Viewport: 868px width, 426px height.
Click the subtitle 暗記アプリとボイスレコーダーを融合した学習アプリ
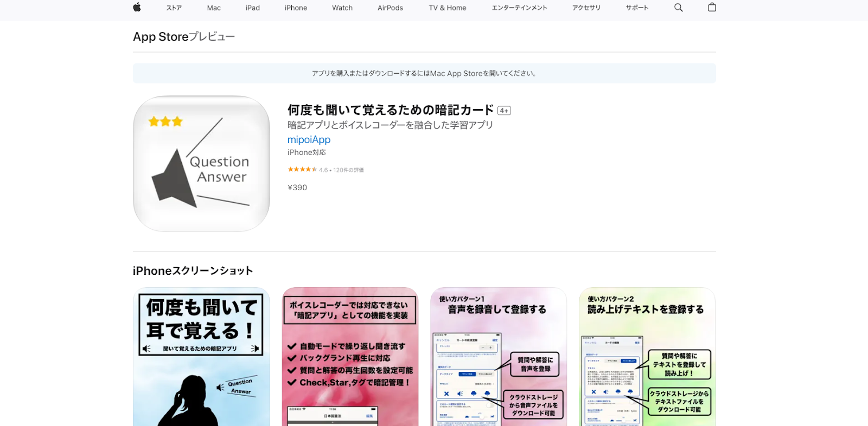pyautogui.click(x=390, y=125)
